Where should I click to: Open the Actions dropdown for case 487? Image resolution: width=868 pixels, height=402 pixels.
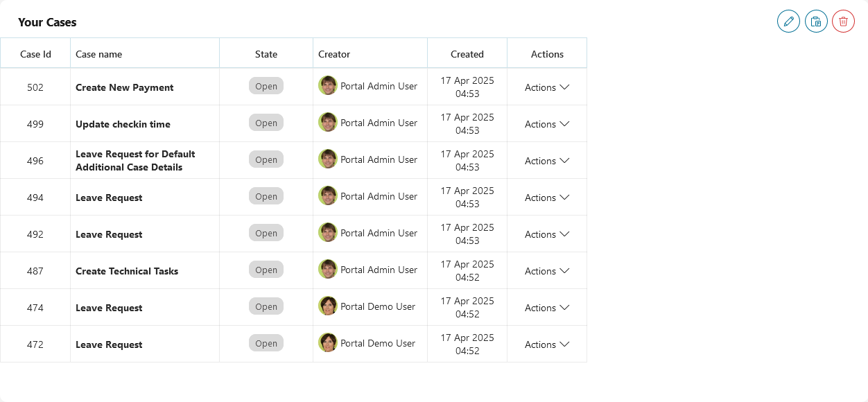coord(547,271)
